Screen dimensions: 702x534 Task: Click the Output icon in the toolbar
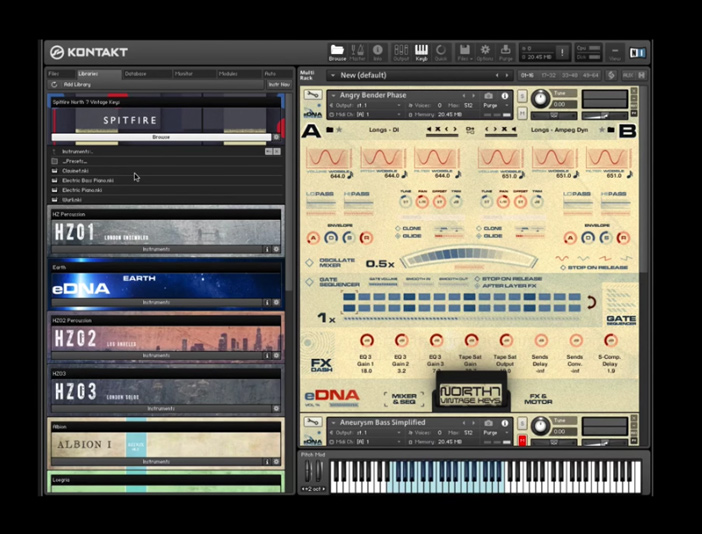(401, 51)
